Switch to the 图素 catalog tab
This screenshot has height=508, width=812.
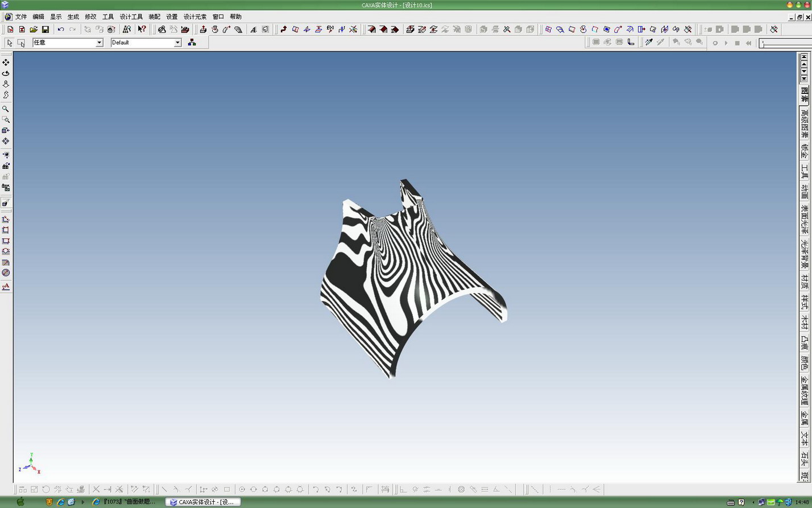pyautogui.click(x=804, y=94)
